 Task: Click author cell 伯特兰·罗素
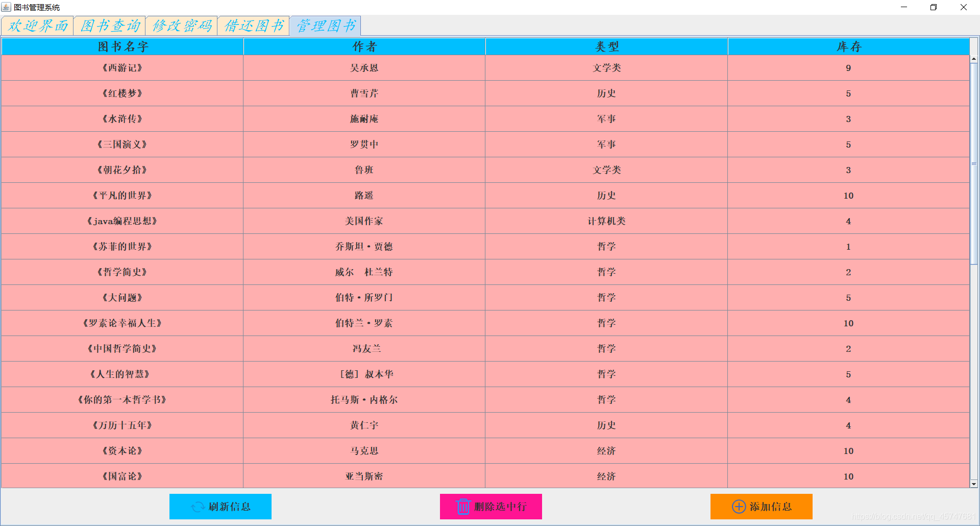[x=364, y=323]
